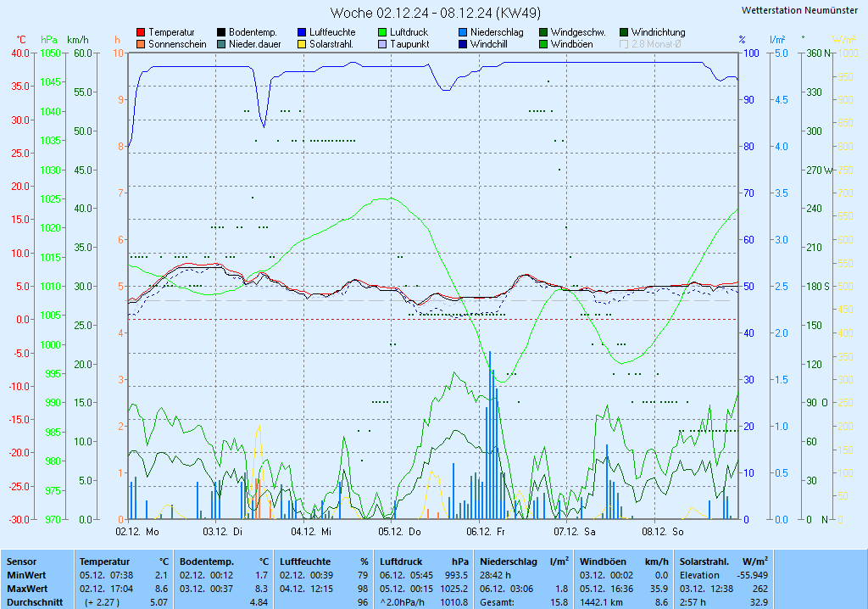Click the Luftdruck hPa table header

[424, 562]
